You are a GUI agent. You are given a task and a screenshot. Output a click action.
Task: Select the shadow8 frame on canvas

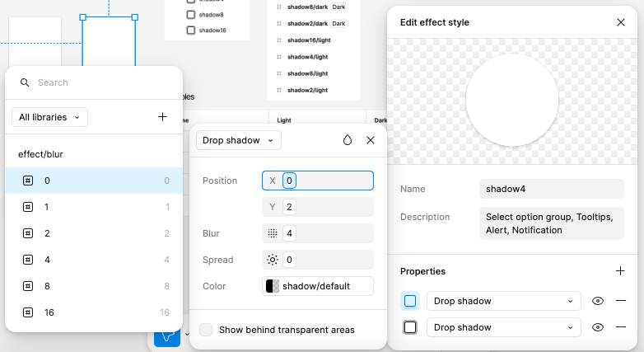pyautogui.click(x=205, y=15)
